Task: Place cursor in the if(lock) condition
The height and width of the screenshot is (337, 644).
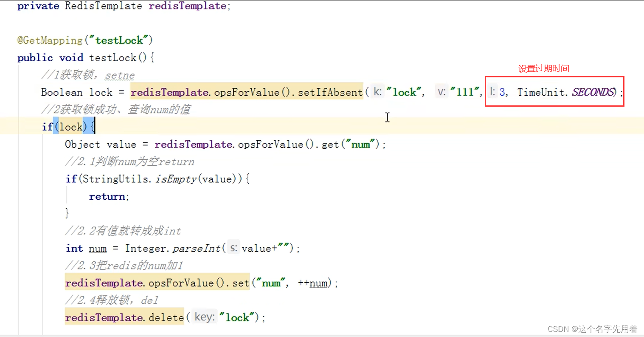Action: point(70,127)
